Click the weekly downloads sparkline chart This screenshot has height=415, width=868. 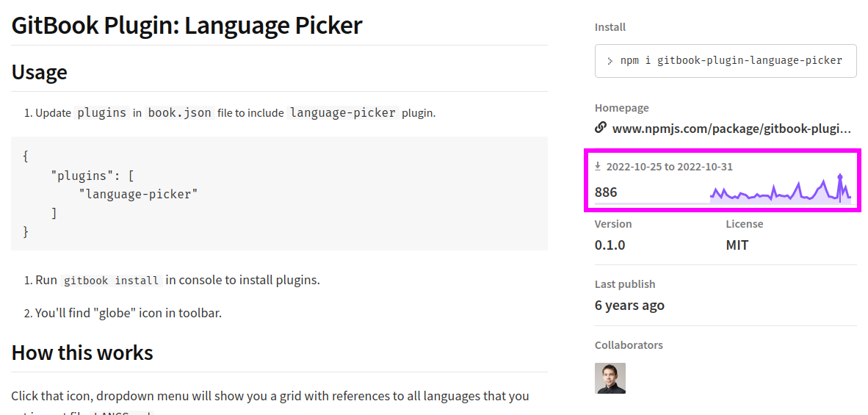(781, 188)
